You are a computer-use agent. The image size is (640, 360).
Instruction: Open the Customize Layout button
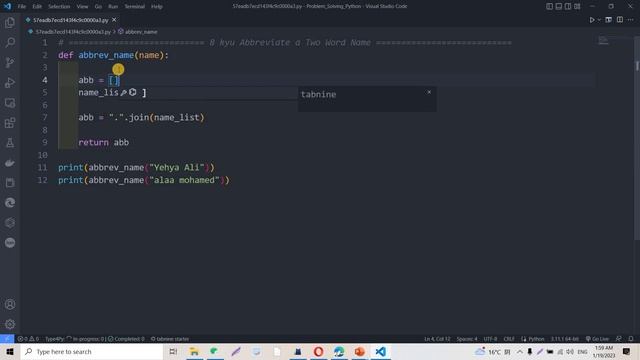point(577,6)
